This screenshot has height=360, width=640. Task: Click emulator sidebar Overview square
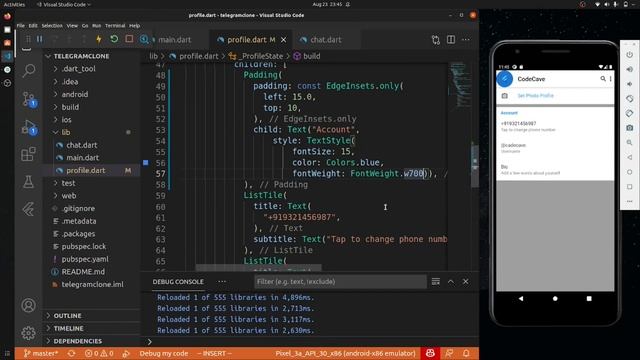pyautogui.click(x=629, y=187)
